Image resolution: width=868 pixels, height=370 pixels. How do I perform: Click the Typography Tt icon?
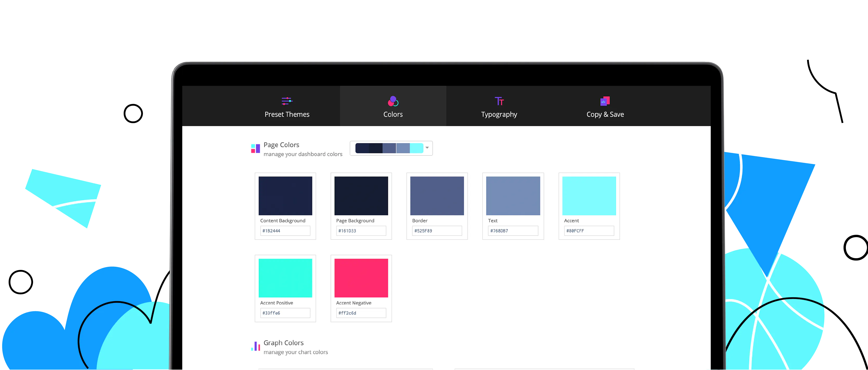(499, 101)
